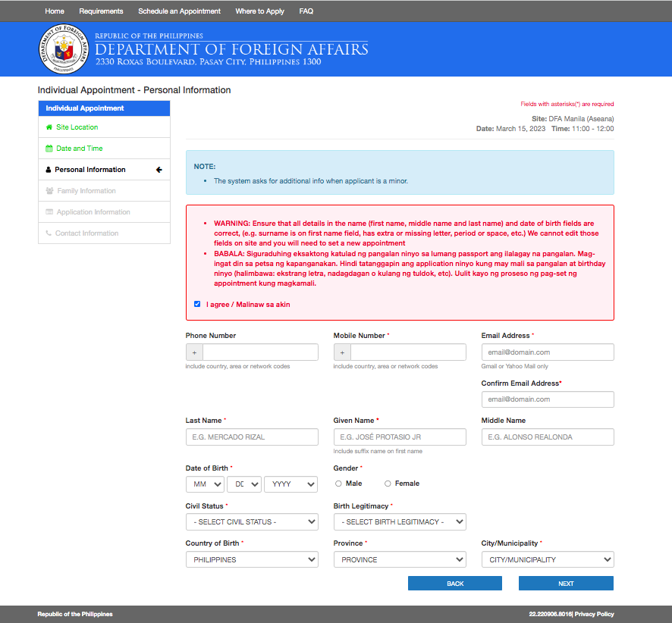Open the Country of Birth dropdown
672x623 pixels.
pos(252,559)
